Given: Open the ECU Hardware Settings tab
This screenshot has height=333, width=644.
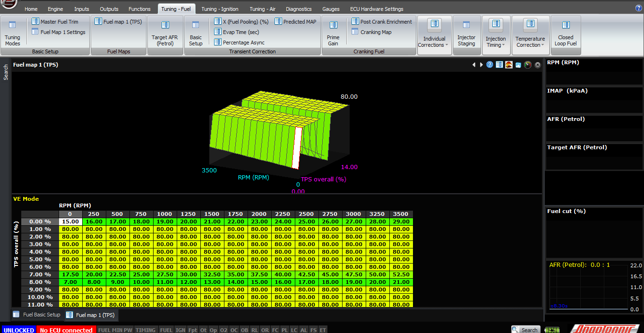Looking at the screenshot, I should point(377,9).
